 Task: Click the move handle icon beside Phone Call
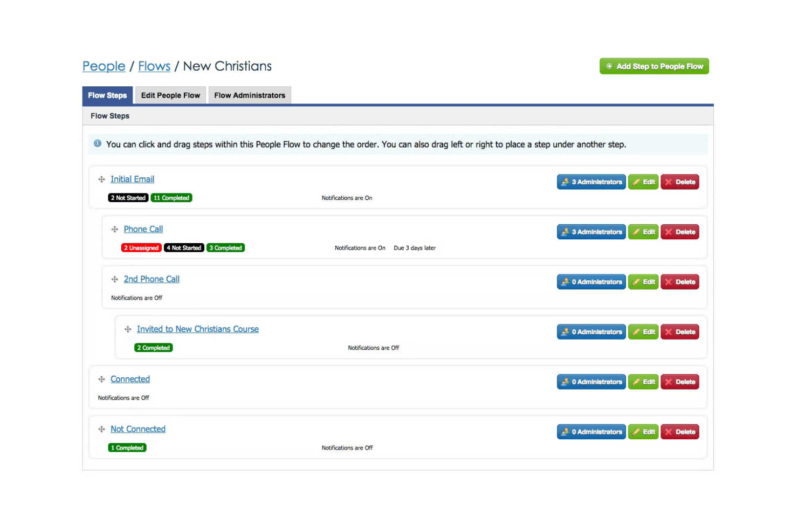point(115,230)
